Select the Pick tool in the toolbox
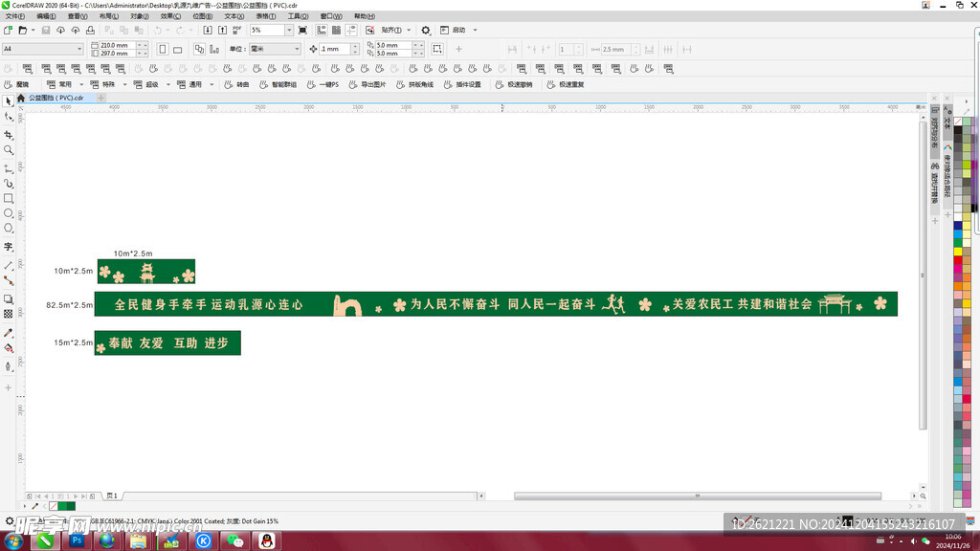Screen dimensions: 980x551 click(x=9, y=100)
